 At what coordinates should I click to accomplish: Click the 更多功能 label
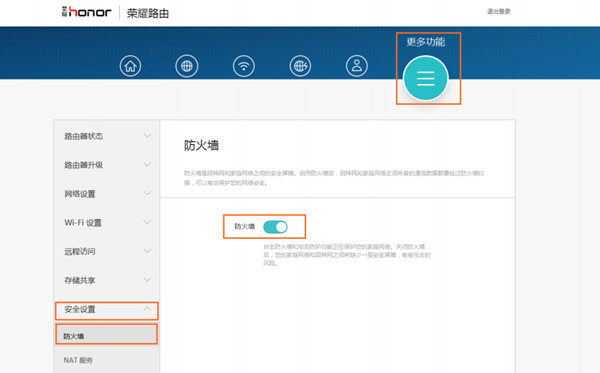point(426,42)
